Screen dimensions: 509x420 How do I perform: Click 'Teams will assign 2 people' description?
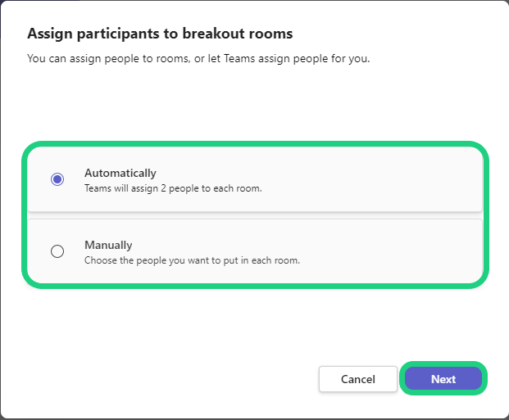click(173, 188)
